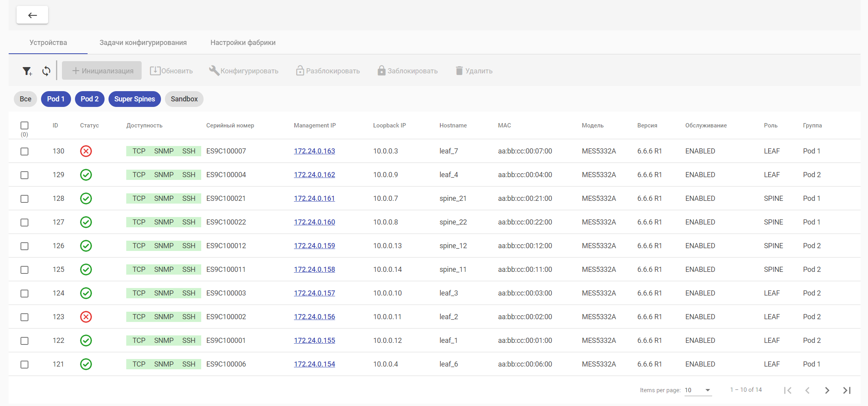Click the red error status for device 130
The image size is (868, 406).
[86, 151]
